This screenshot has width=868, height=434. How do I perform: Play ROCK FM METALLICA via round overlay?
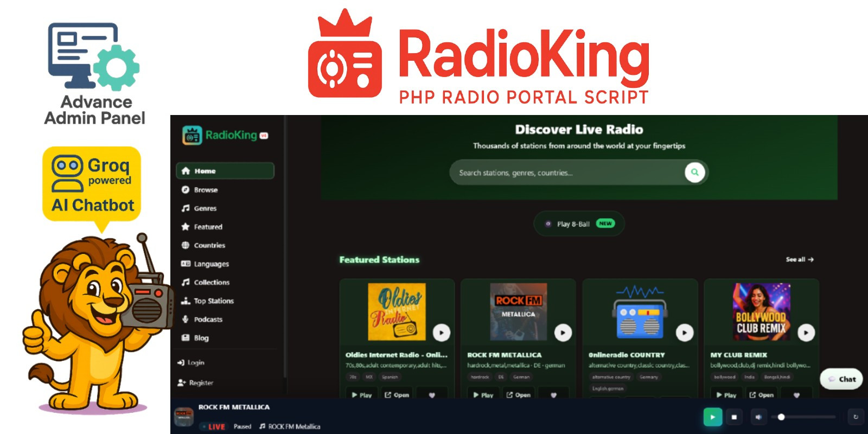[x=563, y=333]
